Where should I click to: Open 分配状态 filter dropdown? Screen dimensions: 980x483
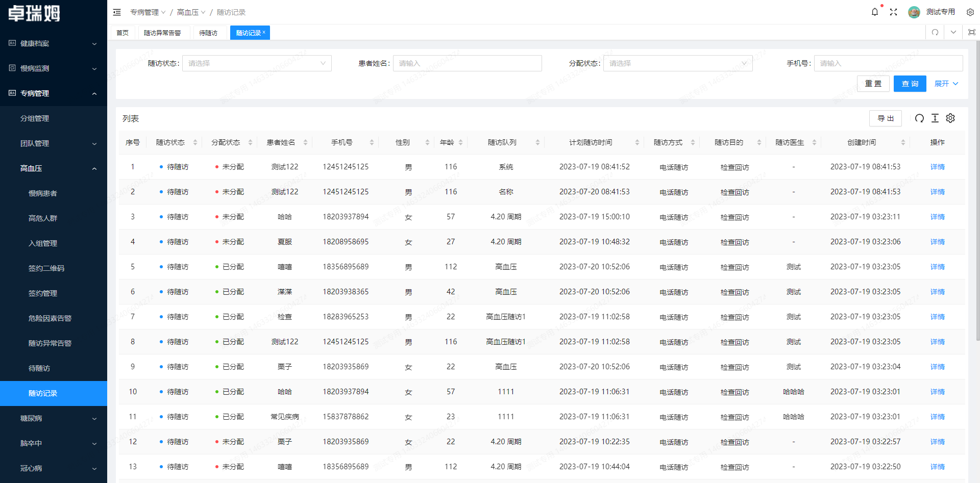pos(678,63)
